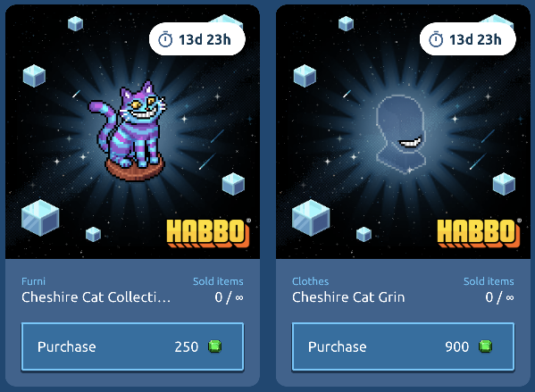Open the Cheshire Cat Grin title
The height and width of the screenshot is (392, 535).
(x=348, y=297)
